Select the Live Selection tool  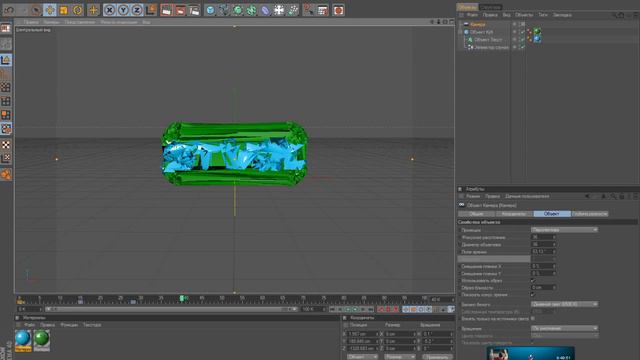pos(36,10)
